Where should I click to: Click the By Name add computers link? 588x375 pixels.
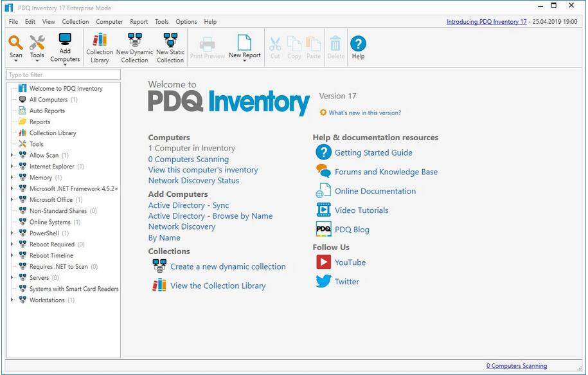(x=164, y=237)
